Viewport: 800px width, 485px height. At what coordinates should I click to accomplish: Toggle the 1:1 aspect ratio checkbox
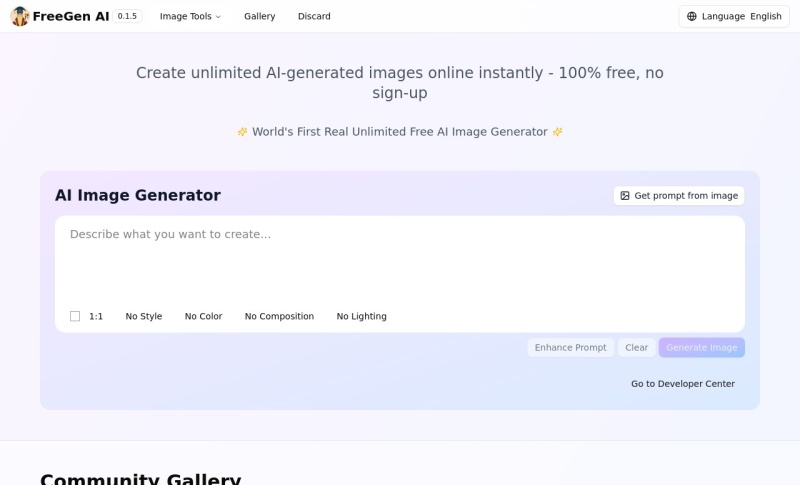pyautogui.click(x=75, y=316)
